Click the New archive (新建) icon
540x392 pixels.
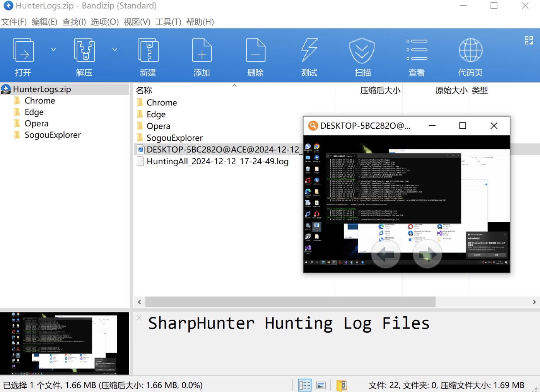(148, 50)
